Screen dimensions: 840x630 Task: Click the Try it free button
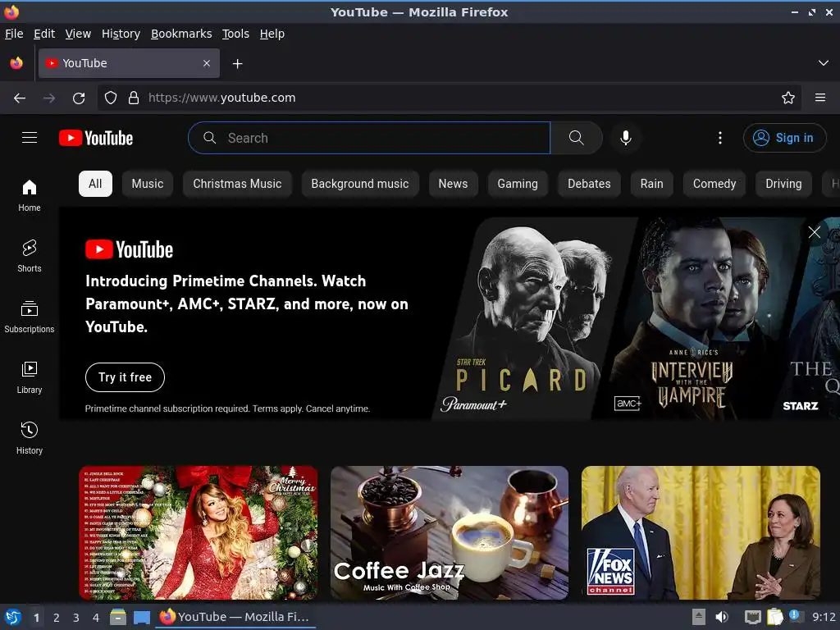(x=125, y=377)
